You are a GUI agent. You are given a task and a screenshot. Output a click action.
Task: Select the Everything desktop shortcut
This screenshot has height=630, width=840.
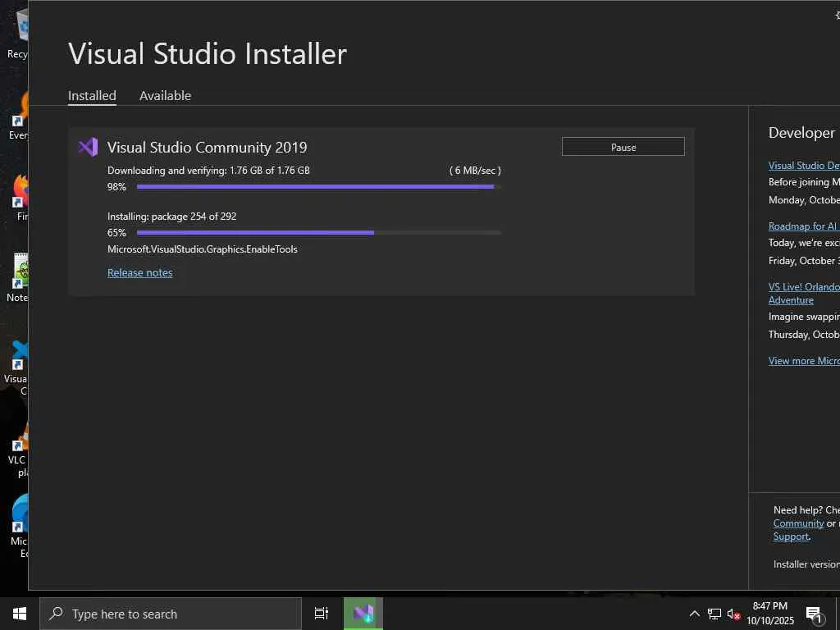pos(19,116)
